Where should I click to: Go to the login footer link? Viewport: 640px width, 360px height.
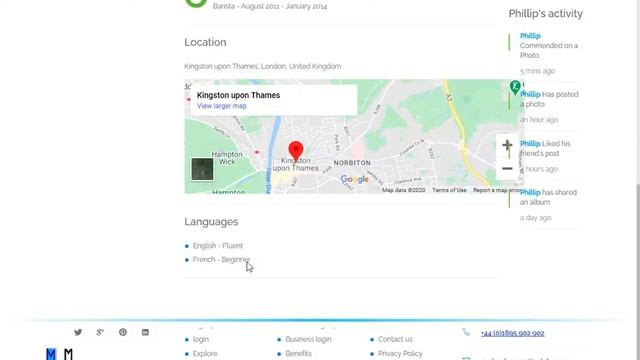[x=200, y=339]
